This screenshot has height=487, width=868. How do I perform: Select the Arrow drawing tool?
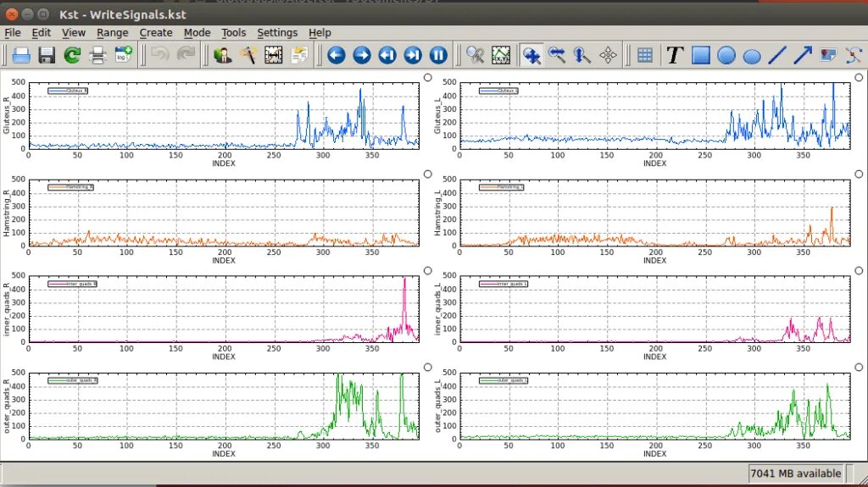click(802, 55)
